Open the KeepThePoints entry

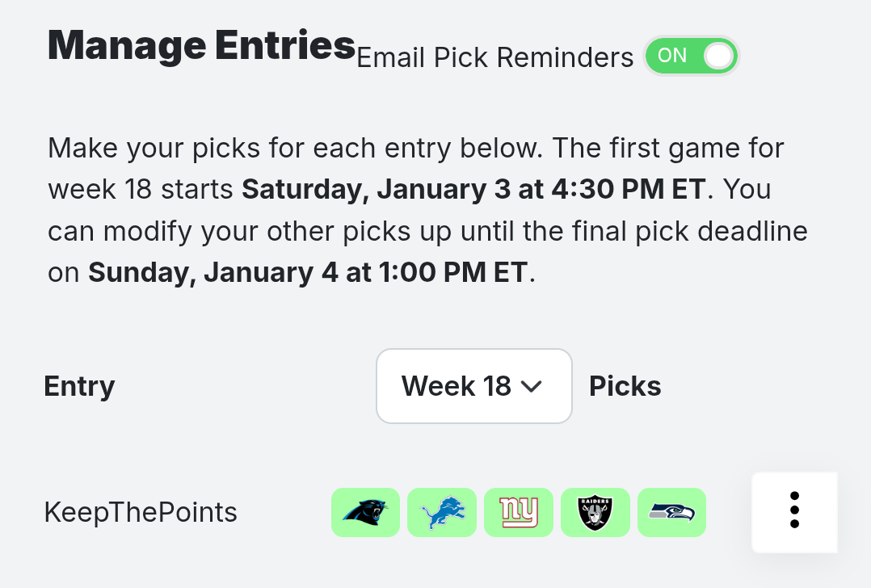[141, 512]
